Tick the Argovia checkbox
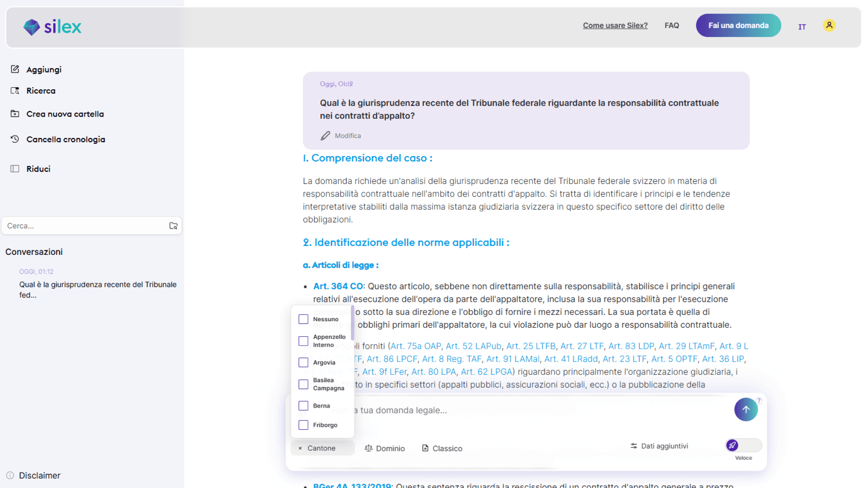Viewport: 868px width, 488px height. click(303, 362)
